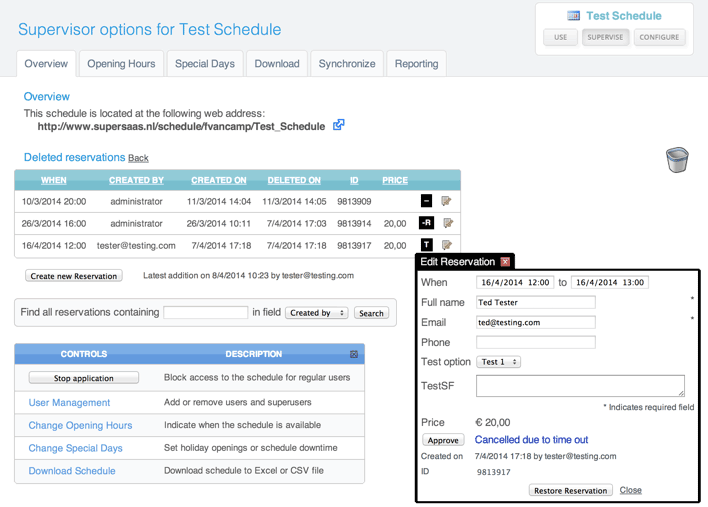Open the Reporting tab
The width and height of the screenshot is (708, 507).
pos(416,64)
